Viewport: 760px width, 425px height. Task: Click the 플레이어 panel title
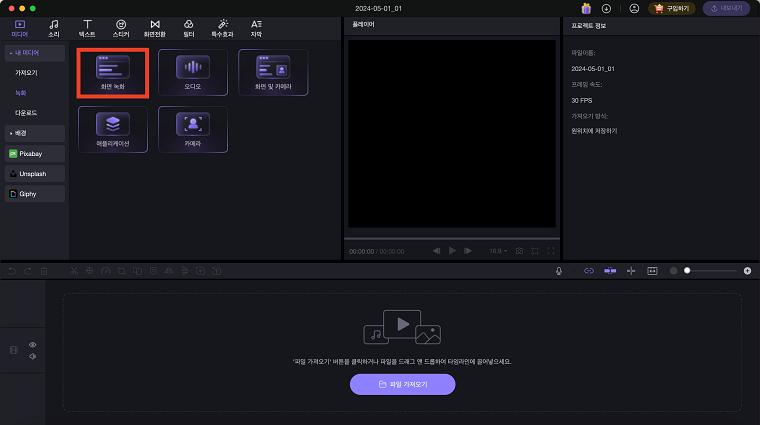click(x=364, y=24)
